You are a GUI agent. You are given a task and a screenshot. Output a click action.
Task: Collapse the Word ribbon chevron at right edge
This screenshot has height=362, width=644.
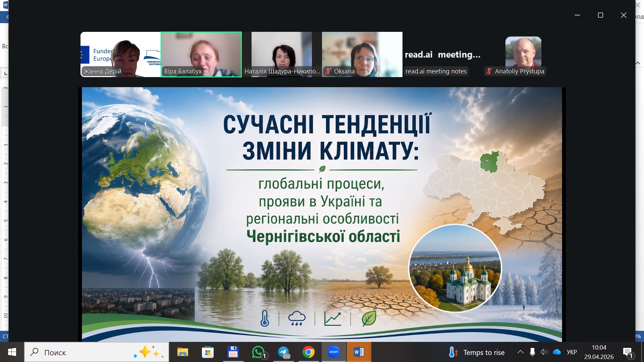coord(638,63)
